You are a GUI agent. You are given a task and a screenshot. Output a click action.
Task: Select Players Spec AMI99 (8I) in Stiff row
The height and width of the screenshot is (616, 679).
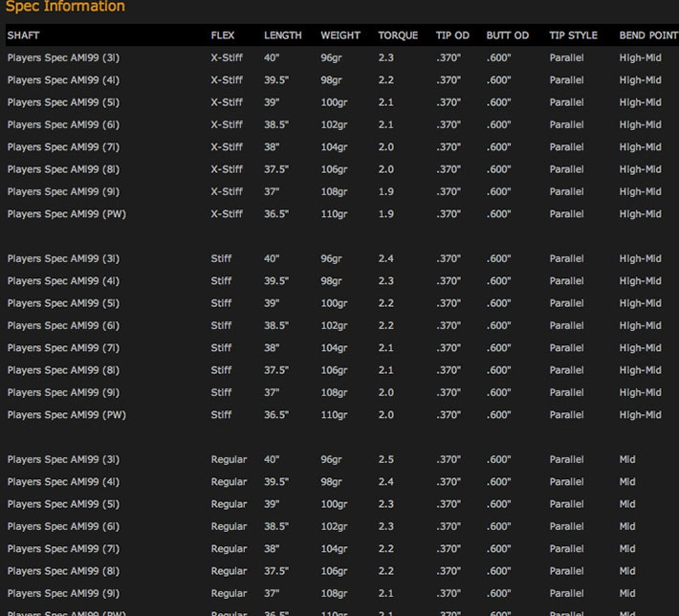[x=63, y=370]
